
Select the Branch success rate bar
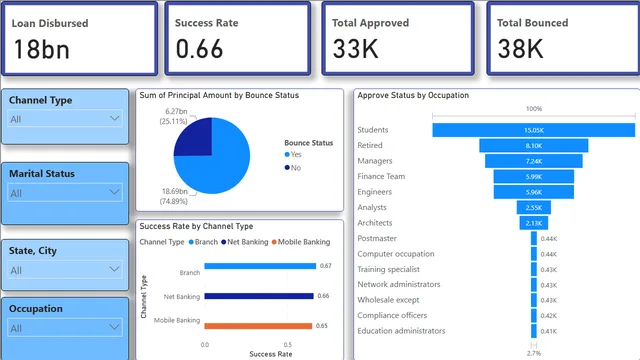click(x=260, y=266)
